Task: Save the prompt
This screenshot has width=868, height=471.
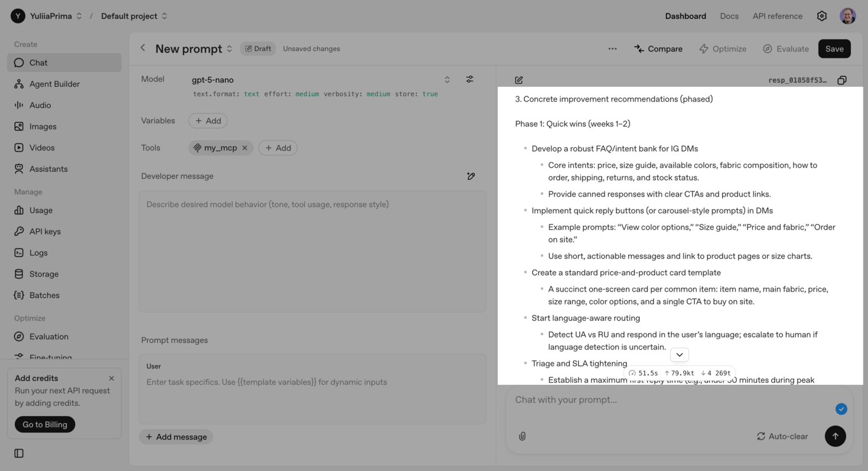Action: click(x=834, y=49)
